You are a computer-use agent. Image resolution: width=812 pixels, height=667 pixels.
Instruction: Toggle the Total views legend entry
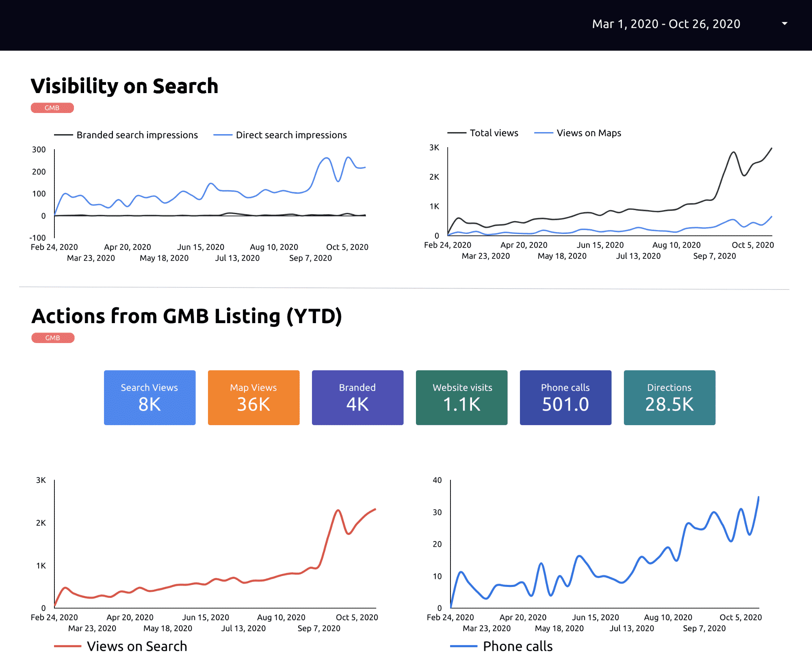click(494, 133)
